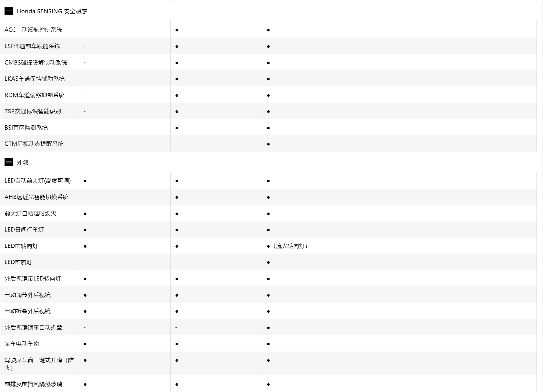Select the LSF低速前车跟随系统 row label
The height and width of the screenshot is (392, 543).
point(32,46)
